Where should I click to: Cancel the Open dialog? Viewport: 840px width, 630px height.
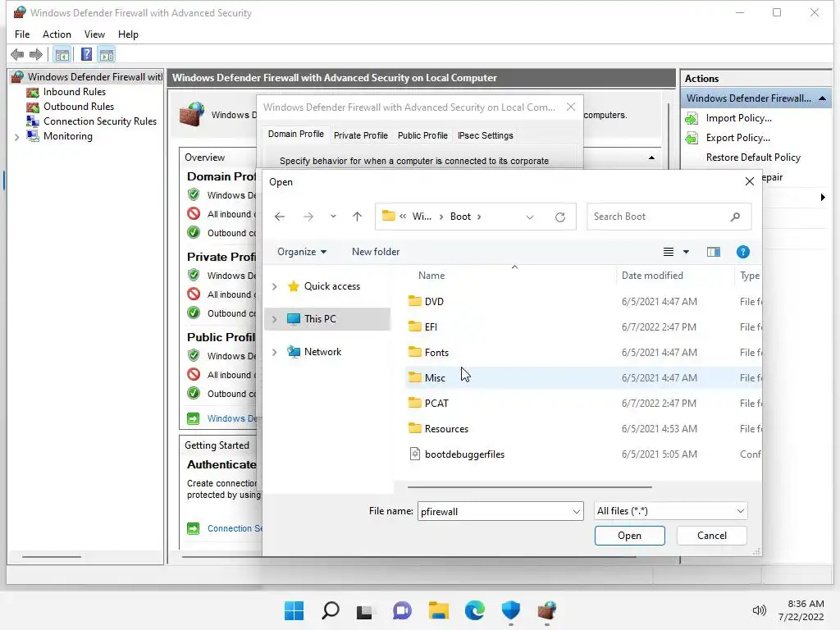pyautogui.click(x=711, y=536)
